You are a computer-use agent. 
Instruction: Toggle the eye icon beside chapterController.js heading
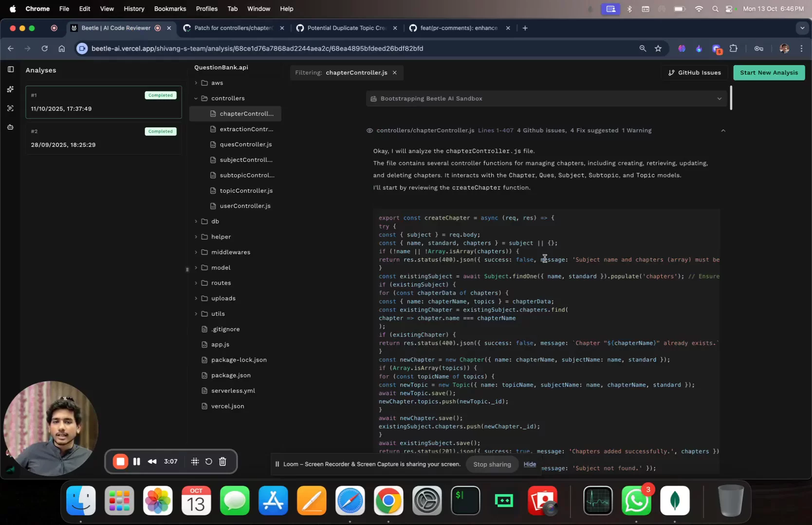(x=369, y=131)
